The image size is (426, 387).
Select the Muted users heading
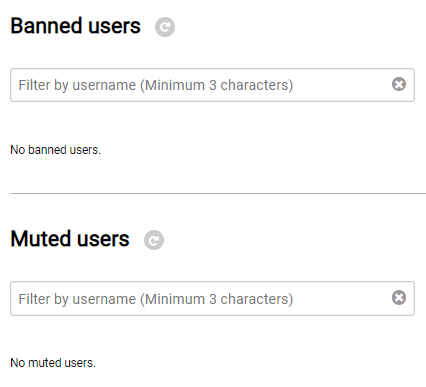coord(70,239)
